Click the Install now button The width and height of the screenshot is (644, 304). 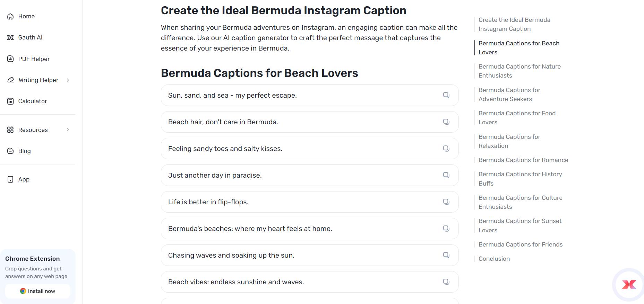pyautogui.click(x=37, y=291)
